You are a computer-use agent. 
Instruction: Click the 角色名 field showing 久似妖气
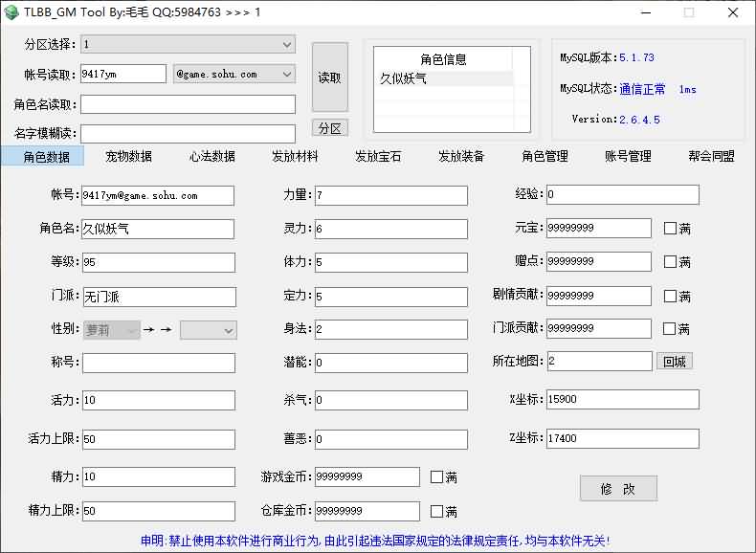click(x=158, y=229)
